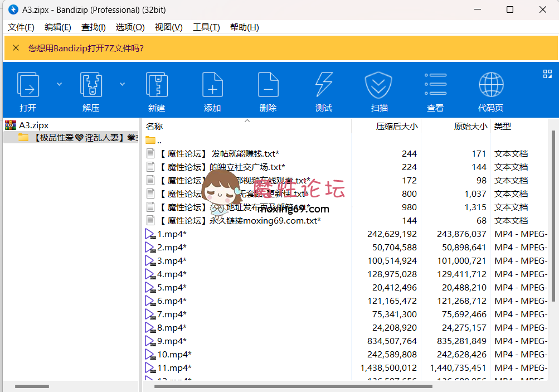This screenshot has height=392, width=559.
Task: Open the 工具(T) menu
Action: point(206,27)
